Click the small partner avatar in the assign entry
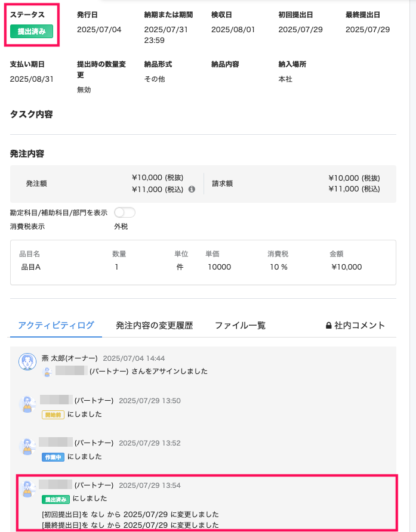The height and width of the screenshot is (532, 416). click(47, 372)
